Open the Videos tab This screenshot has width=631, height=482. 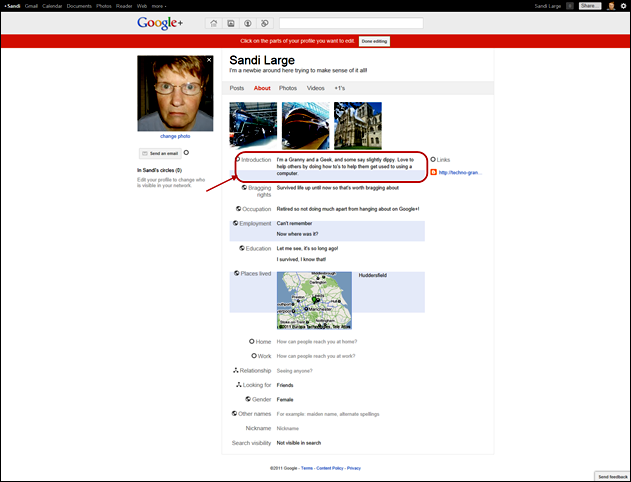(x=315, y=88)
